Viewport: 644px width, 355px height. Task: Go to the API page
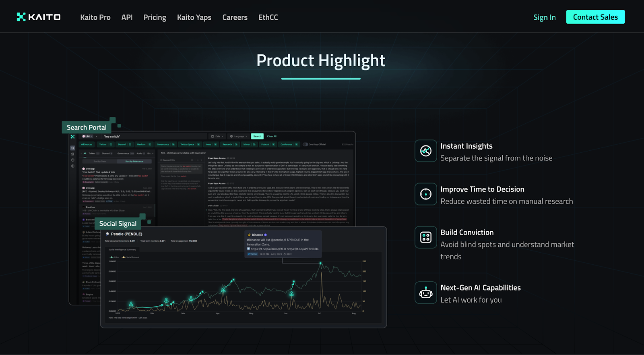(x=127, y=17)
